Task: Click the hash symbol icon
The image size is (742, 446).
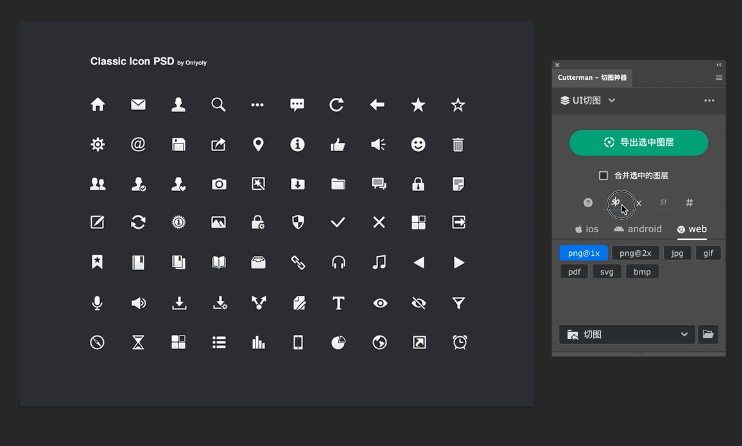Action: 689,203
